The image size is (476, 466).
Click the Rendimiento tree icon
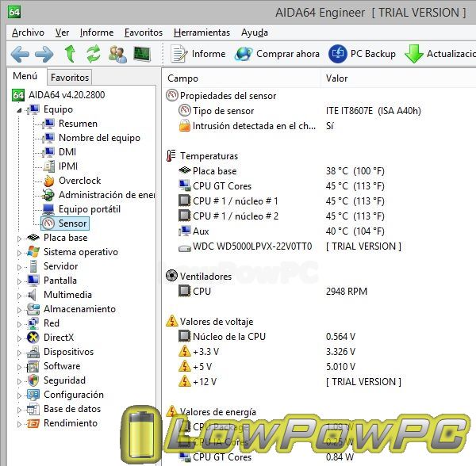[x=33, y=423]
